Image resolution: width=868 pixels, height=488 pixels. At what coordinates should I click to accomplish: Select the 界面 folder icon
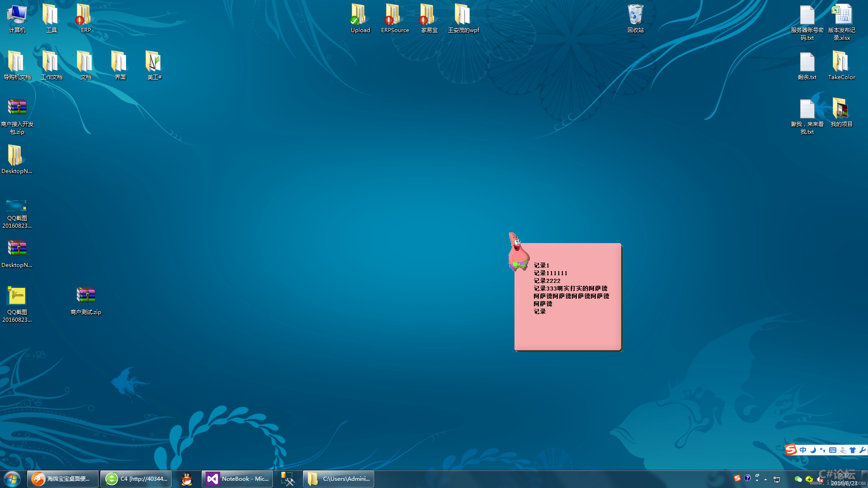(120, 66)
